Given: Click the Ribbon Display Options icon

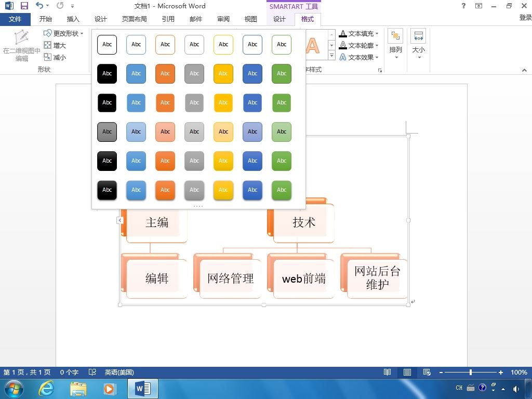Looking at the screenshot, I should (478, 6).
